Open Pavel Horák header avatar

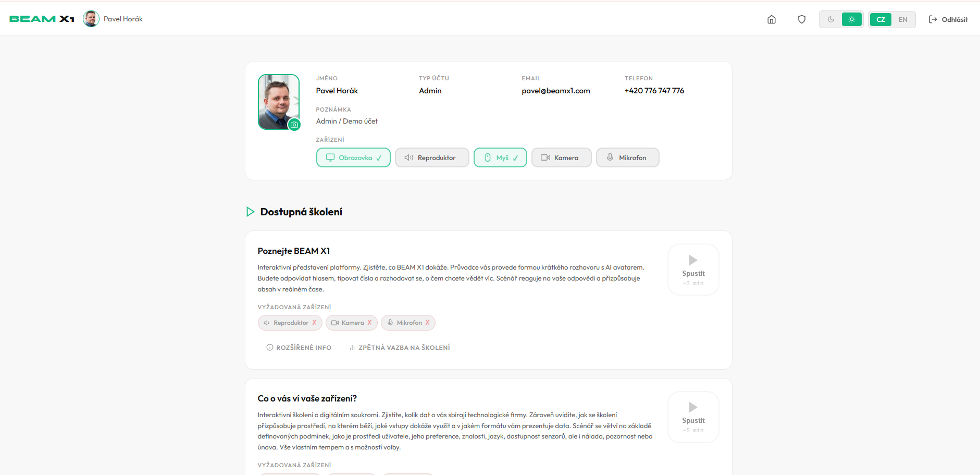[91, 19]
